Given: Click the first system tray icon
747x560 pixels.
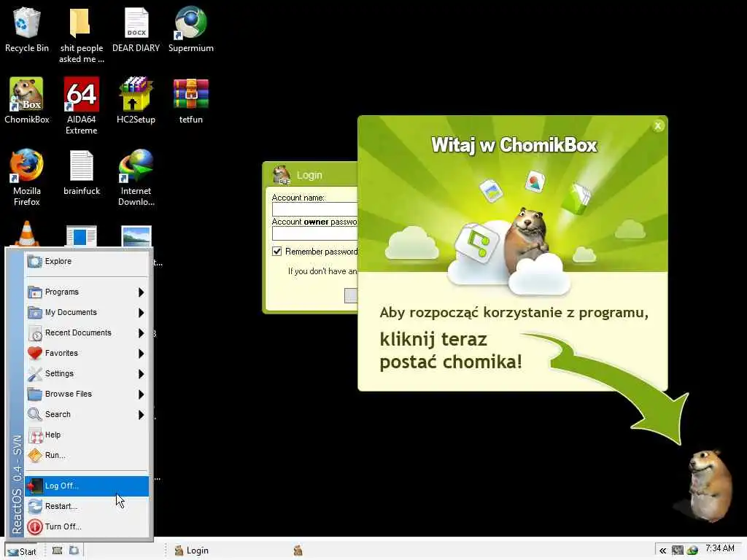Looking at the screenshot, I should (x=678, y=551).
